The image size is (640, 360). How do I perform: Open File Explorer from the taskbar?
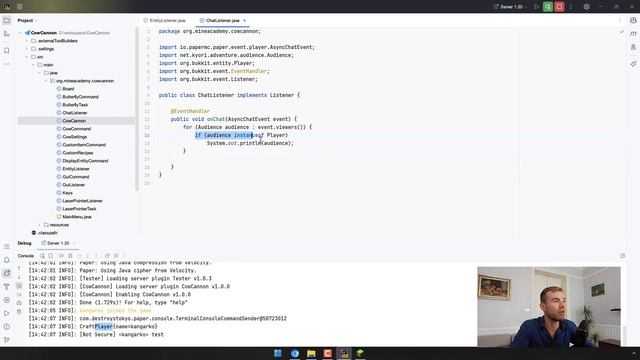[x=311, y=353]
